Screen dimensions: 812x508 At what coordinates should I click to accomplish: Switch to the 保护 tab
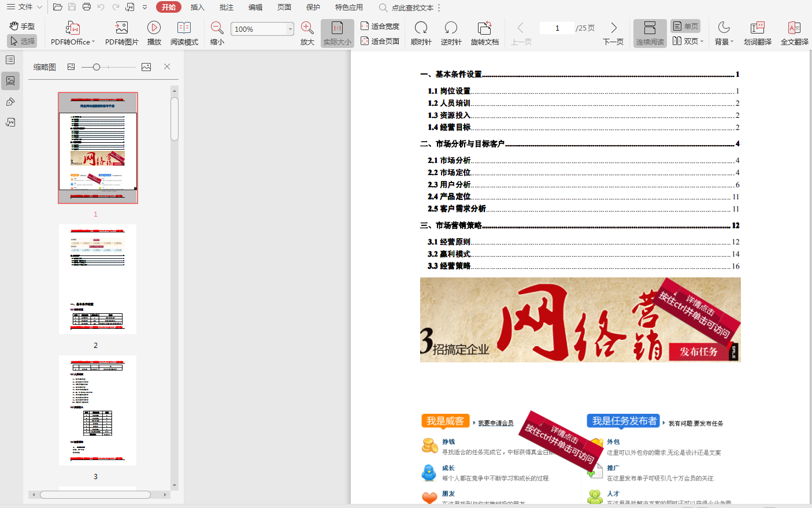click(313, 8)
